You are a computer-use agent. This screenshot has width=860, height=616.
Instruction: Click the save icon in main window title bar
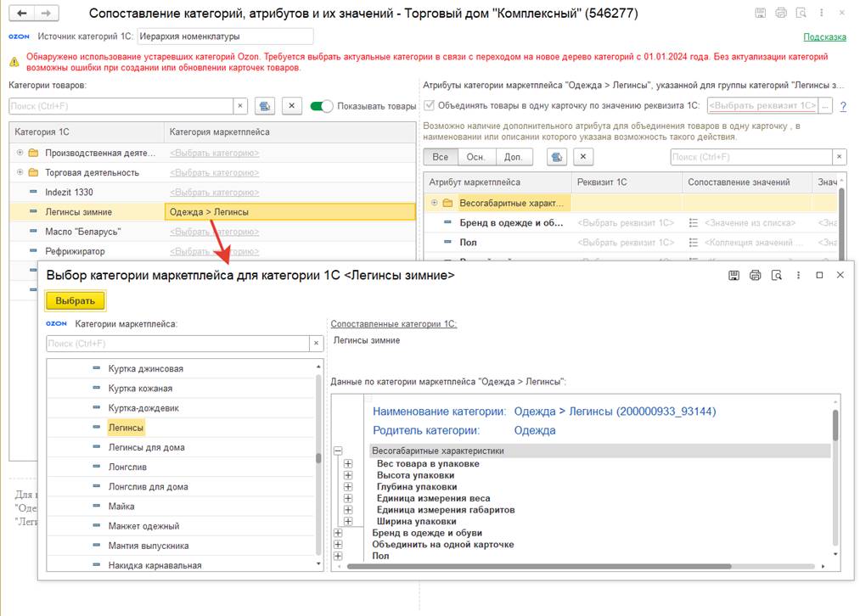[760, 13]
